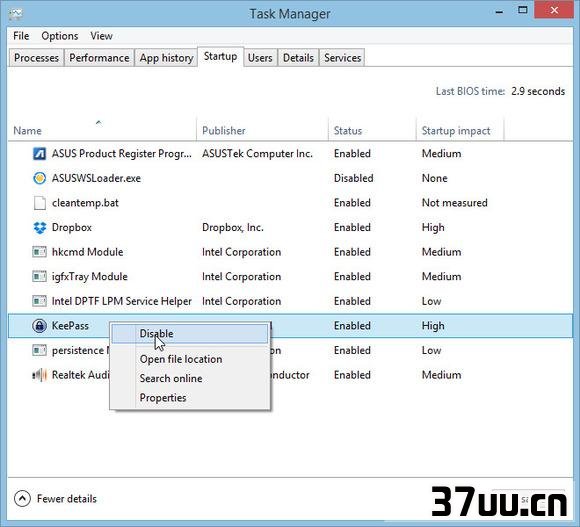Click the Dropbox logo icon
This screenshot has width=580, height=527.
click(40, 227)
